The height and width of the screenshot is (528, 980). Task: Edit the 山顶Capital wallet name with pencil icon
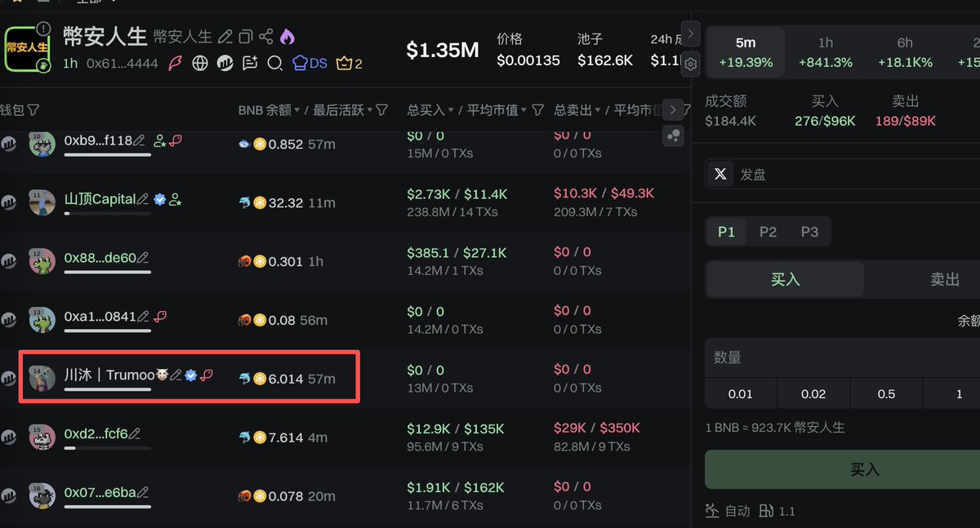144,199
